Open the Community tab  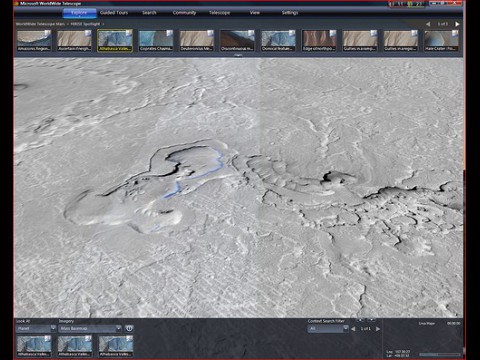point(184,13)
